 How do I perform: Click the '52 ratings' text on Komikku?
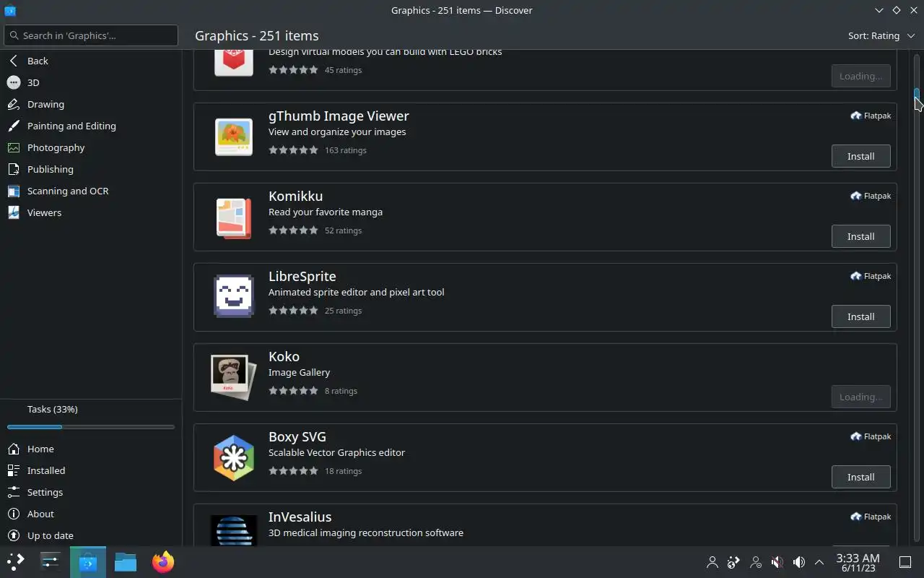343,230
